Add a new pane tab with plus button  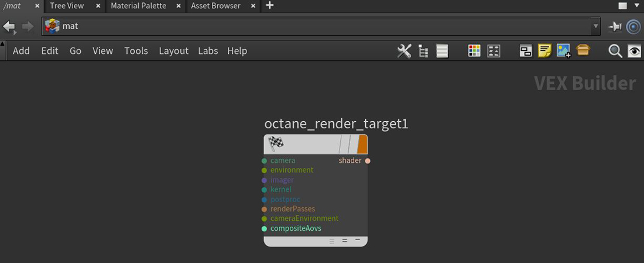tap(269, 5)
